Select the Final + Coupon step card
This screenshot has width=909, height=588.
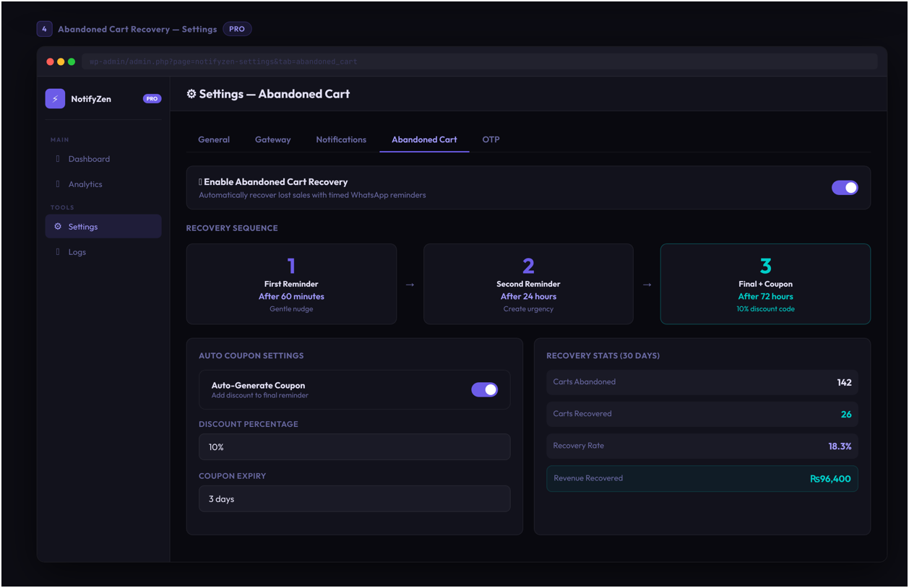coord(765,284)
